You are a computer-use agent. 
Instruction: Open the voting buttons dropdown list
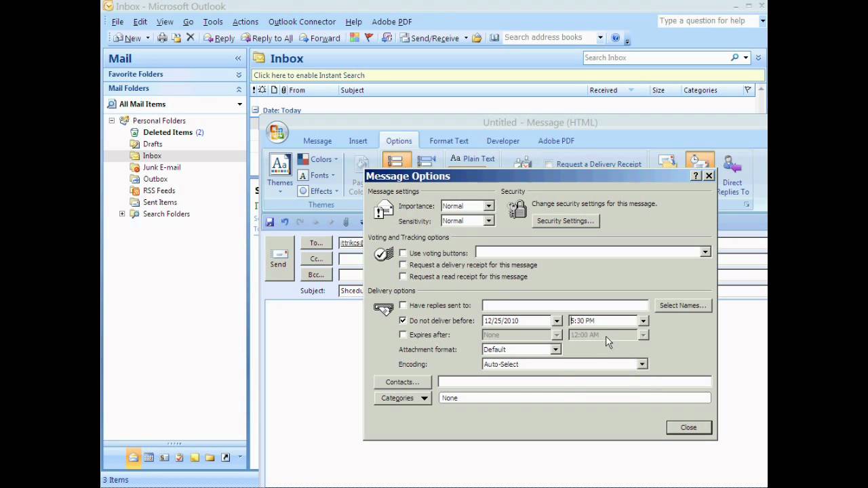pyautogui.click(x=705, y=252)
